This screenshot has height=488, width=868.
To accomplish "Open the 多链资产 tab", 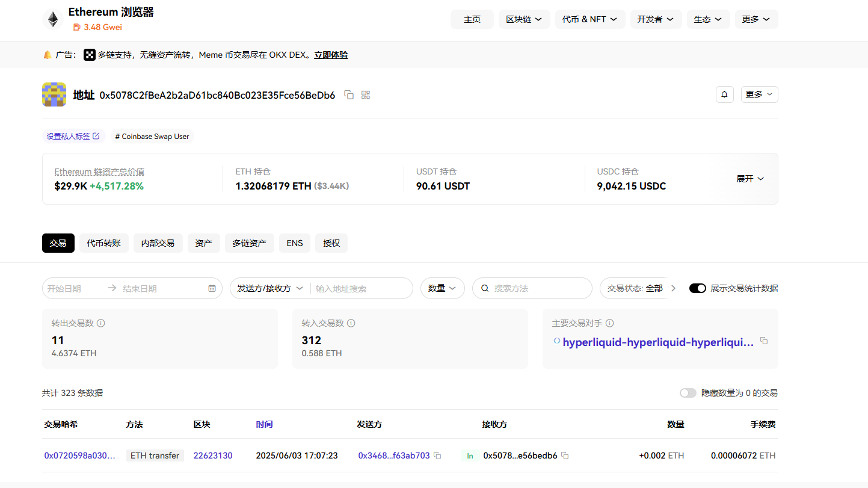I will point(250,243).
